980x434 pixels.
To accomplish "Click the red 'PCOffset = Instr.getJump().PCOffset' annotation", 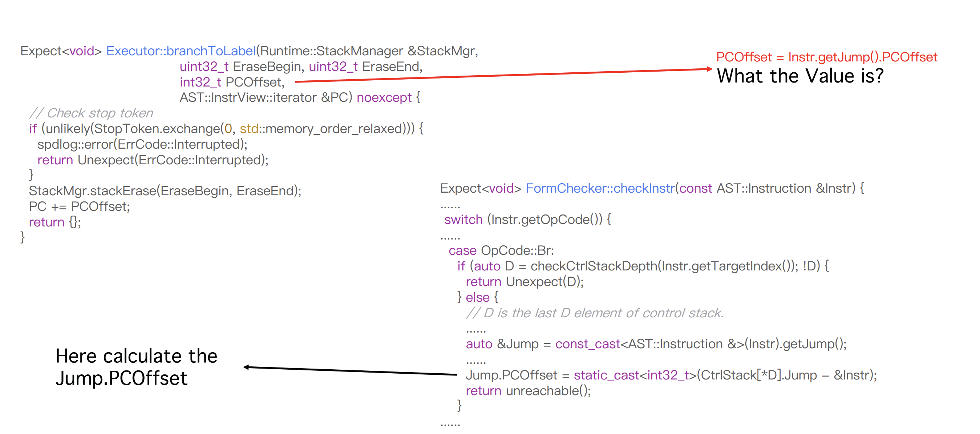I will click(826, 57).
